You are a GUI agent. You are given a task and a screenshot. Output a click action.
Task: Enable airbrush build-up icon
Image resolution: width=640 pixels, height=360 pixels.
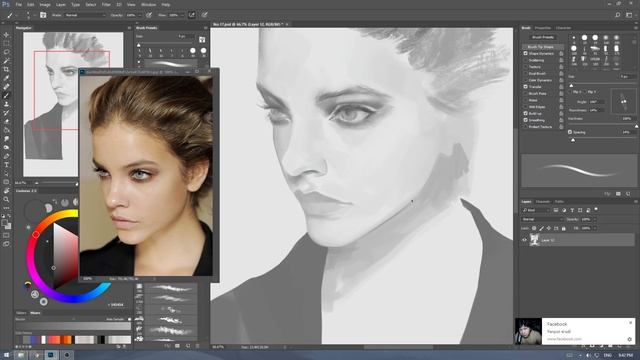(x=191, y=15)
